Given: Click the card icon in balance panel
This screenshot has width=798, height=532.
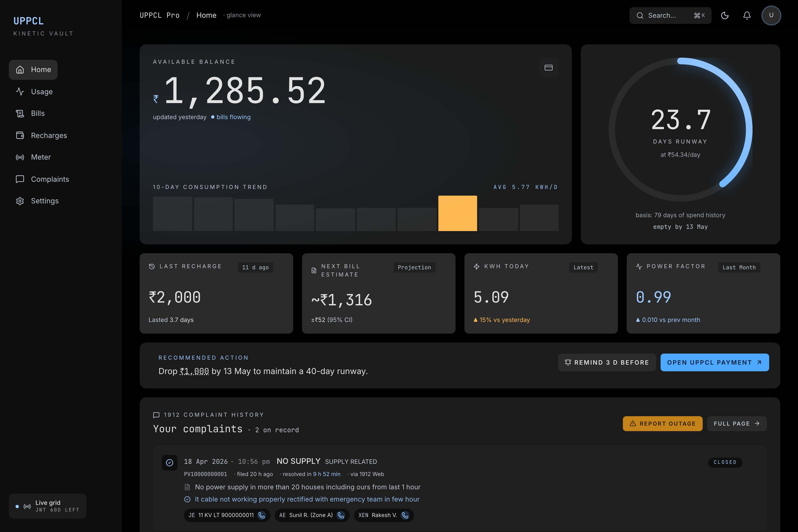Looking at the screenshot, I should tap(548, 68).
